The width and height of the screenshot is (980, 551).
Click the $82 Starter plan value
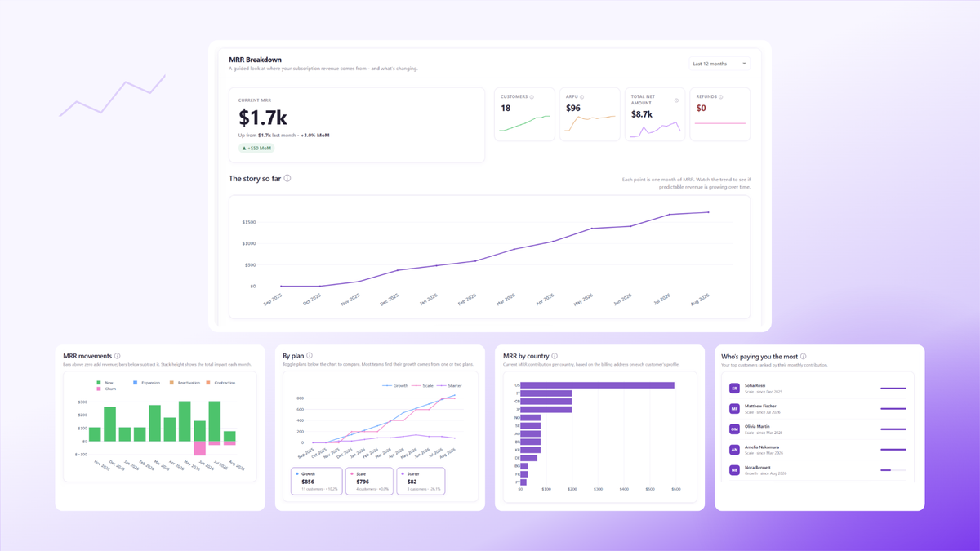click(x=412, y=482)
